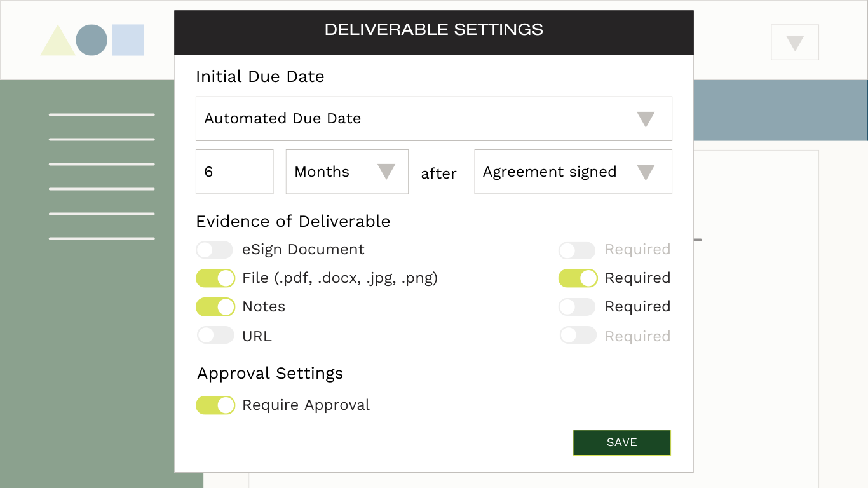Toggle Required for eSign Document
The width and height of the screenshot is (868, 488).
pos(578,250)
